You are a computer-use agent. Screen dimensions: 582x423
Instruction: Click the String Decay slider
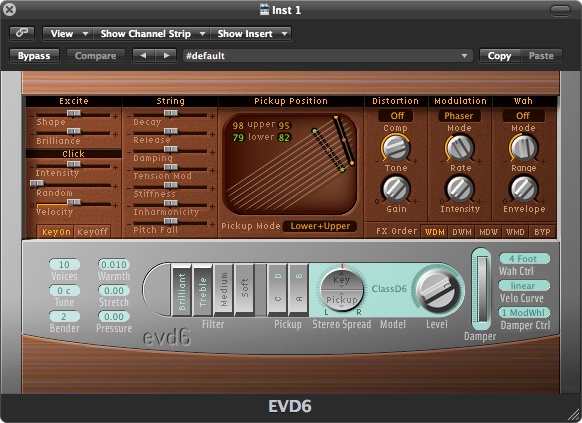pyautogui.click(x=170, y=114)
